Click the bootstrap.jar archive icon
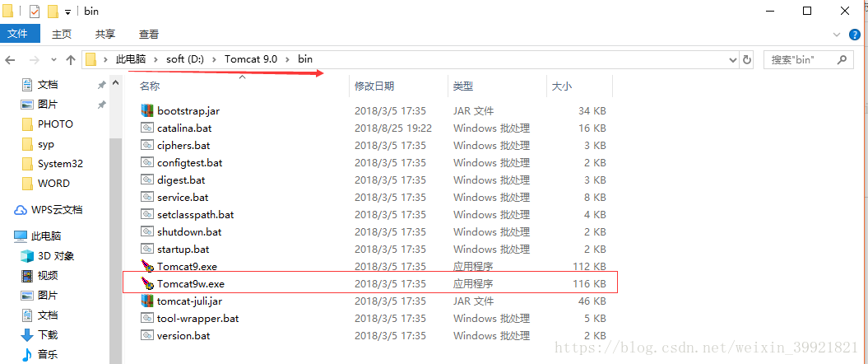868x364 pixels. [x=146, y=110]
